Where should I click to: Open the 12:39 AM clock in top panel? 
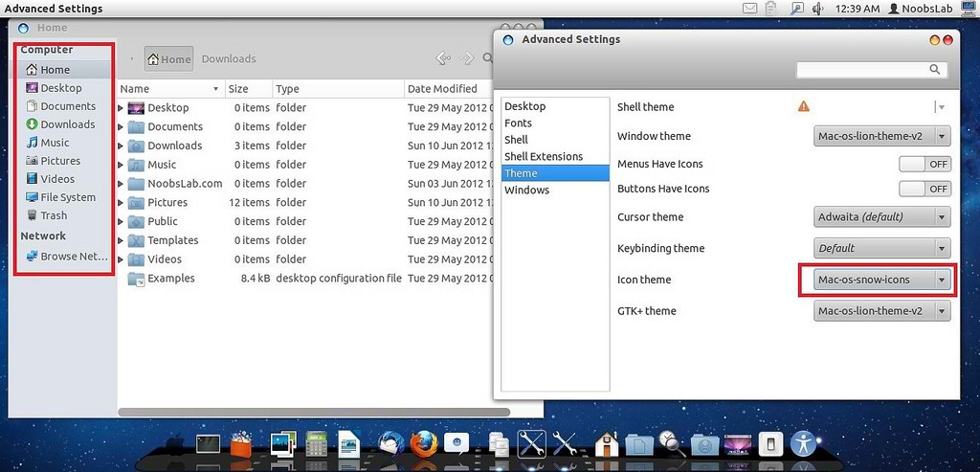[857, 8]
